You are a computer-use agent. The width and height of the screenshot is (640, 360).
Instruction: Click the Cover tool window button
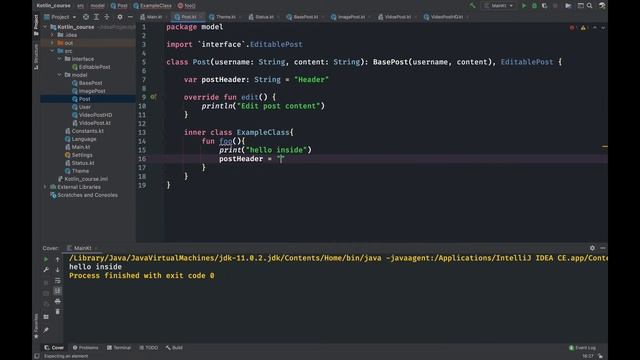click(x=54, y=348)
